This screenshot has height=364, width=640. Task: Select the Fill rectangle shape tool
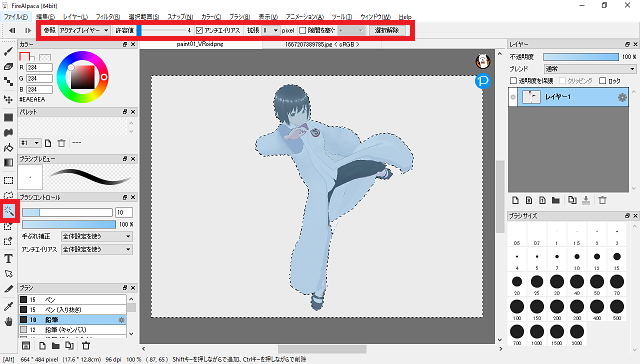(x=8, y=118)
